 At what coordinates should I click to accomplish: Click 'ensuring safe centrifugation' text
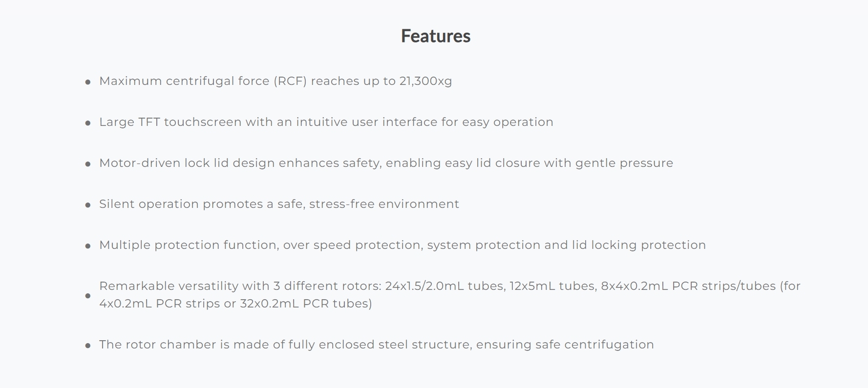coord(565,345)
